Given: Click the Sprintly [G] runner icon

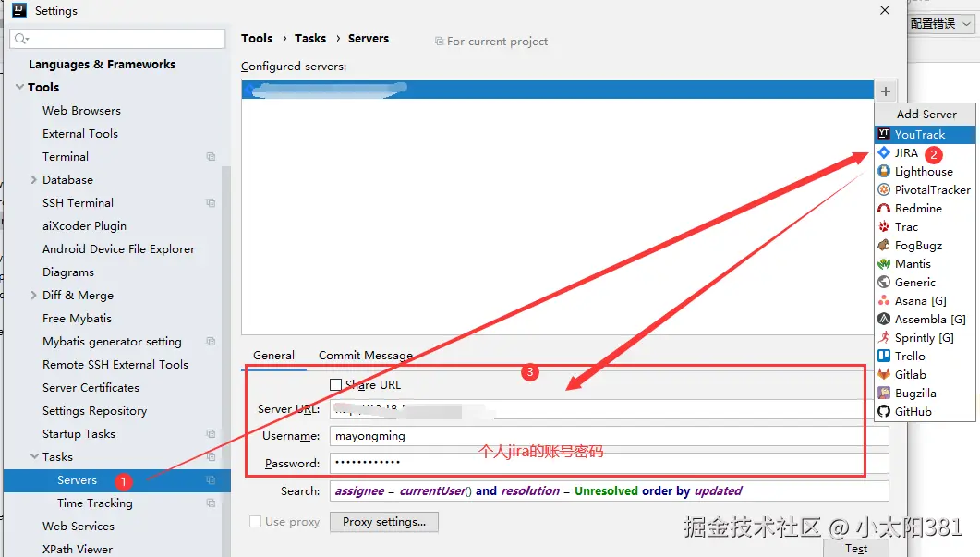Looking at the screenshot, I should tap(884, 337).
